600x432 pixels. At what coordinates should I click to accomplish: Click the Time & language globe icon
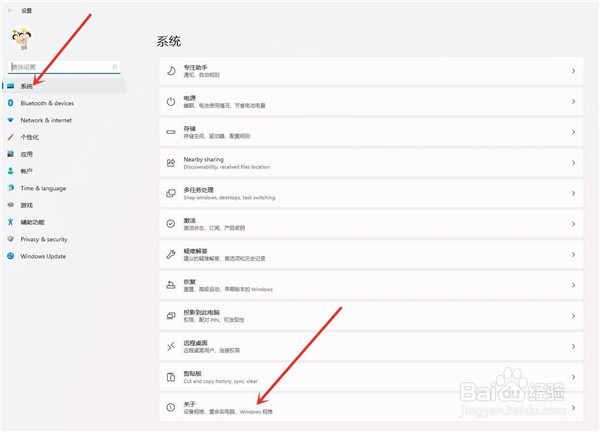(11, 187)
